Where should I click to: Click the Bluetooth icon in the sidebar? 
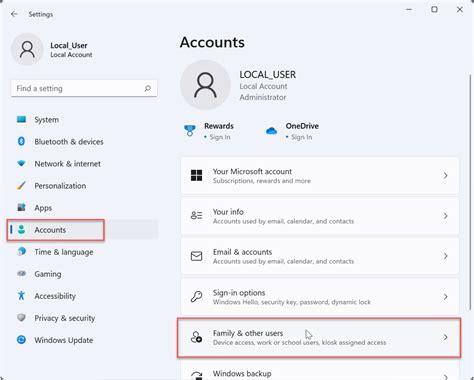pyautogui.click(x=21, y=141)
